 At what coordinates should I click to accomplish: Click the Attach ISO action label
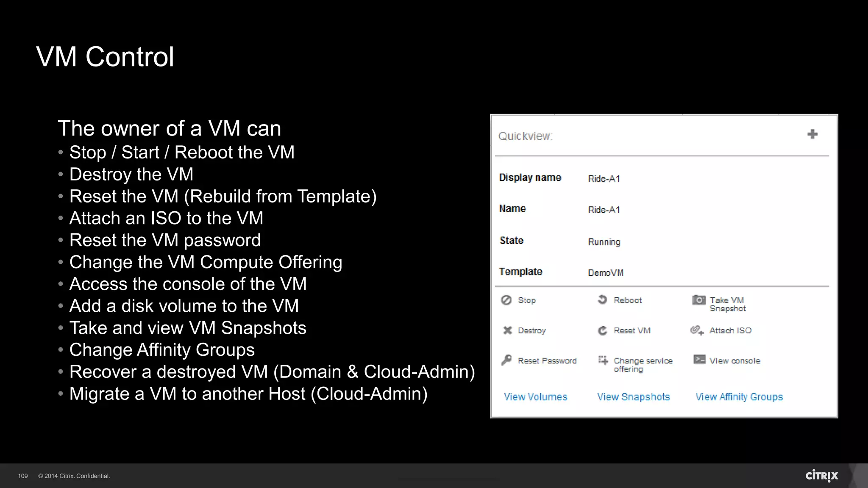point(730,330)
